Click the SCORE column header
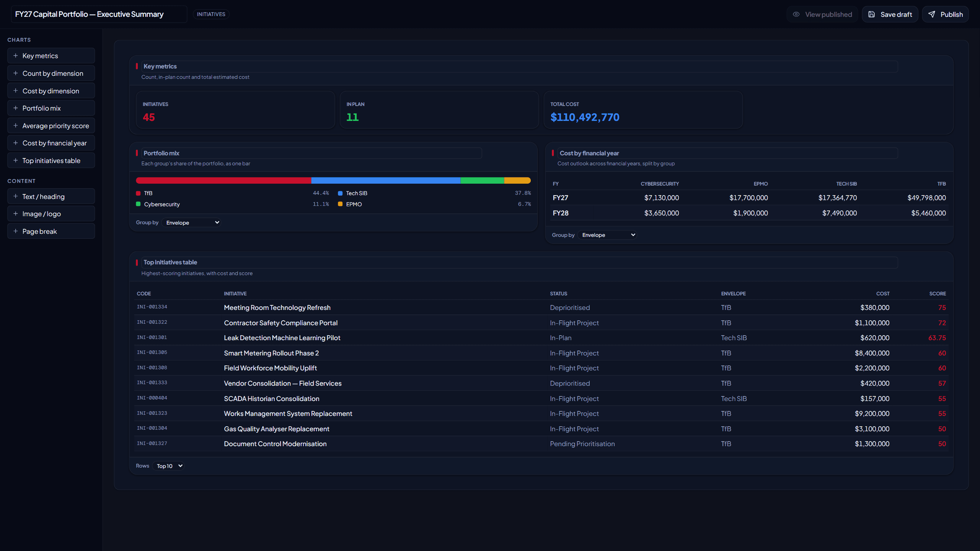The height and width of the screenshot is (551, 980). (938, 293)
